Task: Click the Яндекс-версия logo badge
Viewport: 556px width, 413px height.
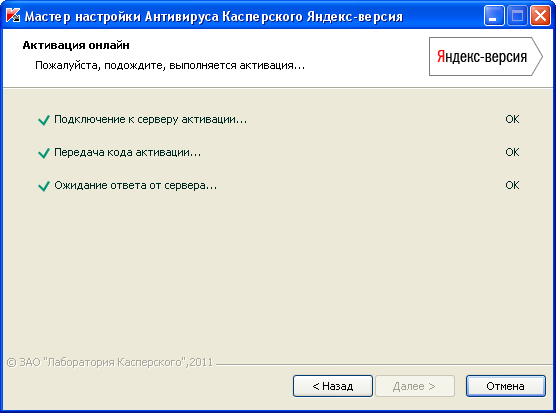Action: (x=486, y=56)
